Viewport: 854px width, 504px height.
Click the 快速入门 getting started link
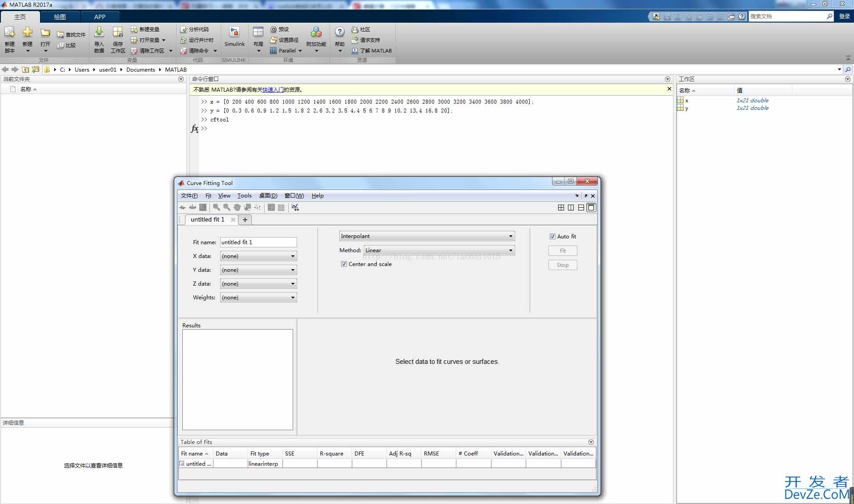[x=273, y=90]
